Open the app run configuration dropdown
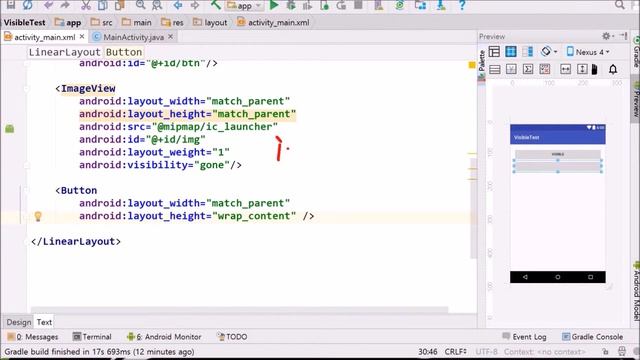The height and width of the screenshot is (360, 640). point(244,5)
